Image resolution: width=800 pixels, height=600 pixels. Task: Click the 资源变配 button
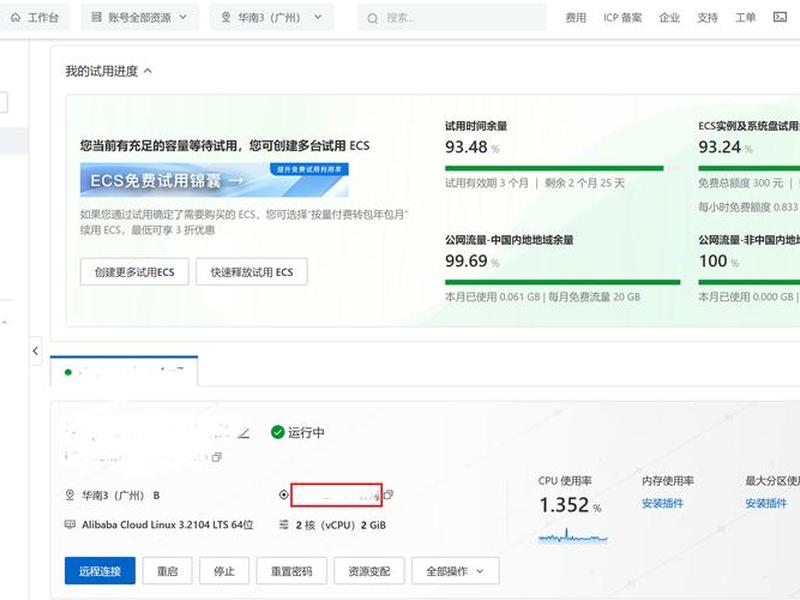click(x=369, y=571)
